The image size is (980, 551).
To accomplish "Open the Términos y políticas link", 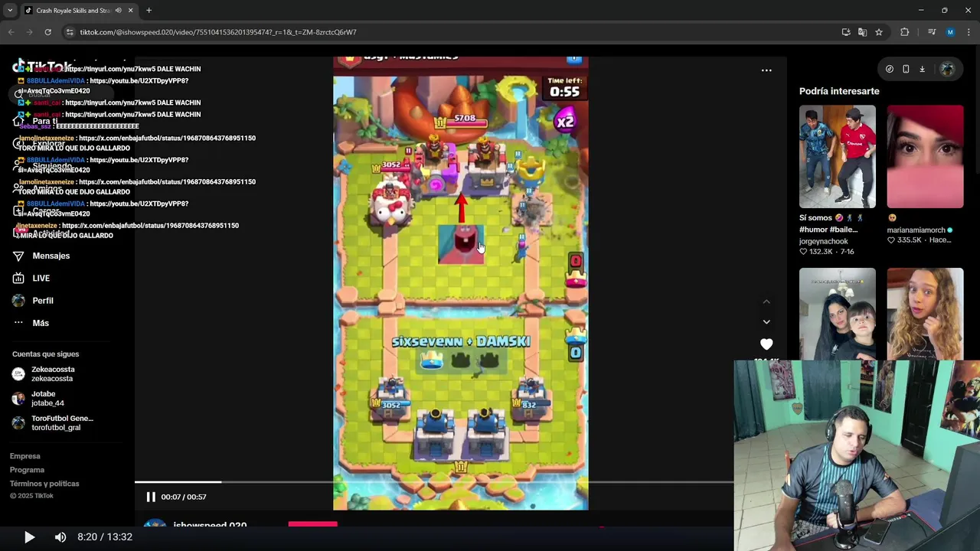I will 44,484.
